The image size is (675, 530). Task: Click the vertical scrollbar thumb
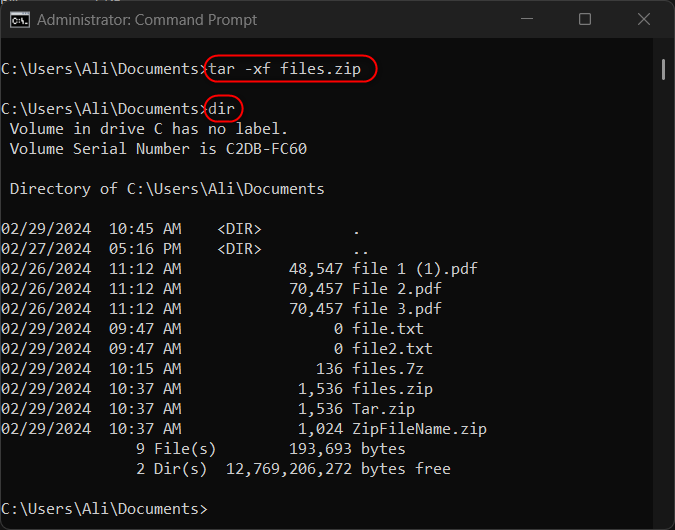pyautogui.click(x=663, y=68)
